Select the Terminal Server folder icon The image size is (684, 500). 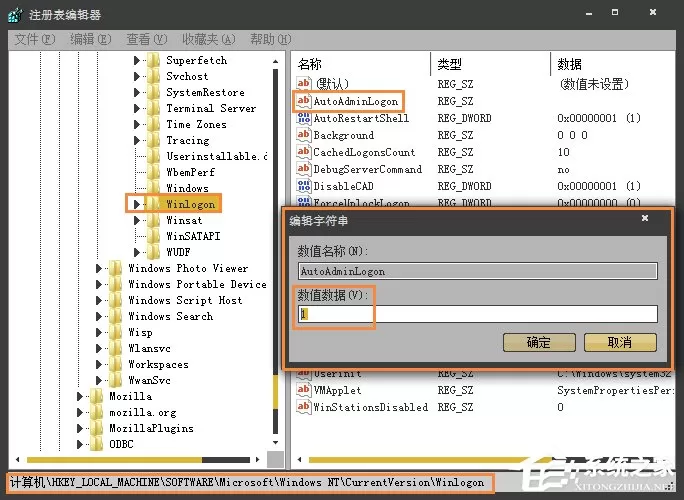pyautogui.click(x=153, y=108)
